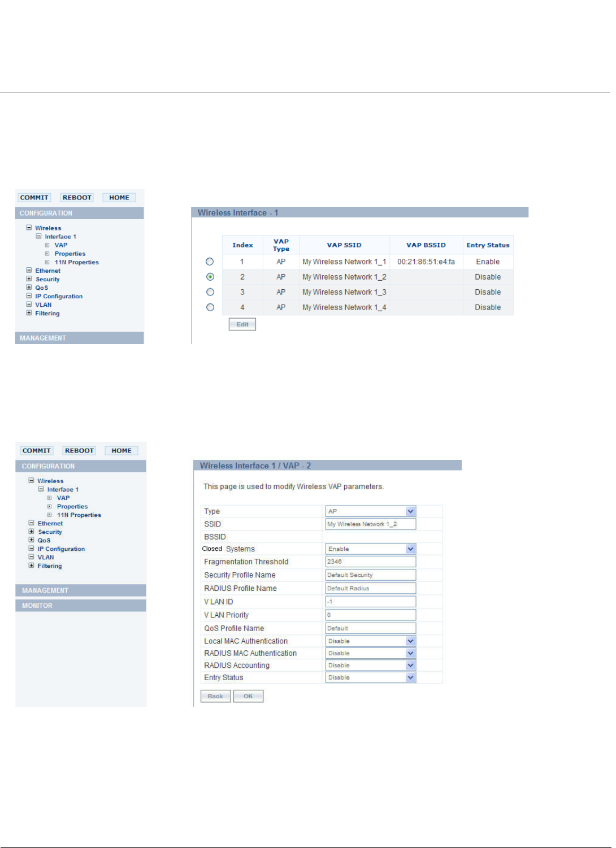
Task: Click Security Profile Name field
Action: pos(371,575)
